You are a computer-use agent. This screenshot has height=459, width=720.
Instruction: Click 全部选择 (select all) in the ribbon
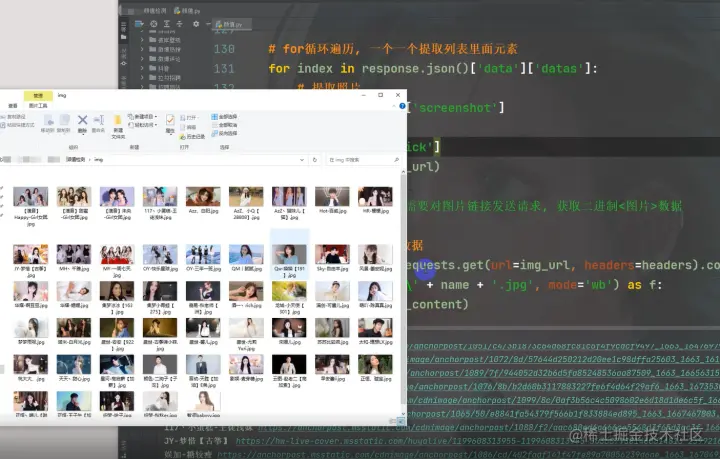(x=224, y=117)
